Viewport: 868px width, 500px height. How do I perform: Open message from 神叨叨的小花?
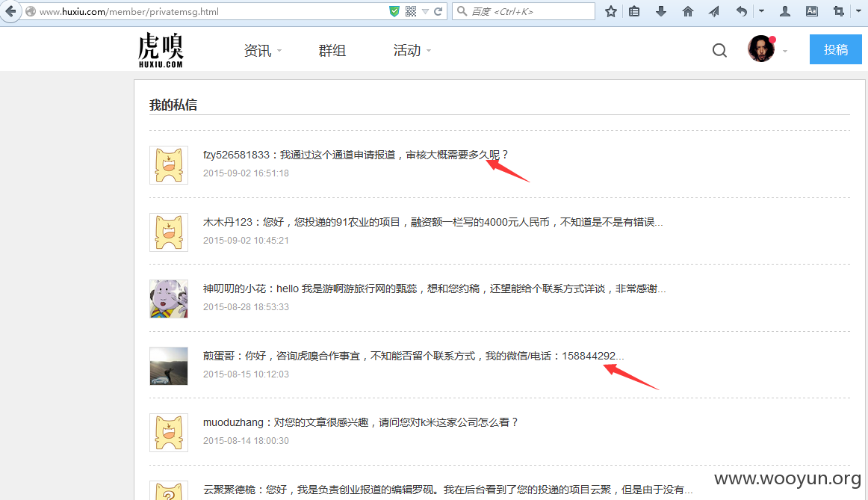pyautogui.click(x=434, y=288)
